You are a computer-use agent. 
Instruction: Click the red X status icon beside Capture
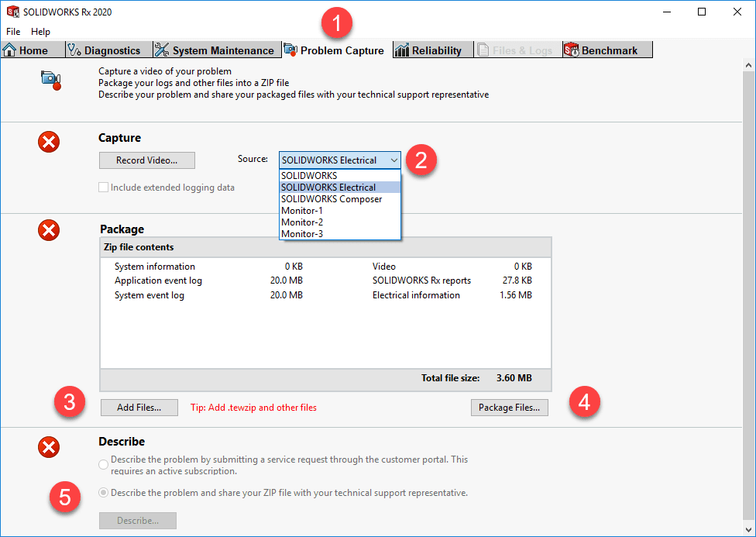(x=49, y=142)
